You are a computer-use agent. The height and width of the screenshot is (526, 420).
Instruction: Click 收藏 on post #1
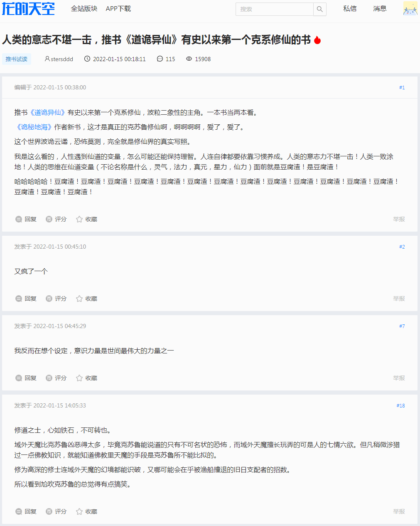91,219
